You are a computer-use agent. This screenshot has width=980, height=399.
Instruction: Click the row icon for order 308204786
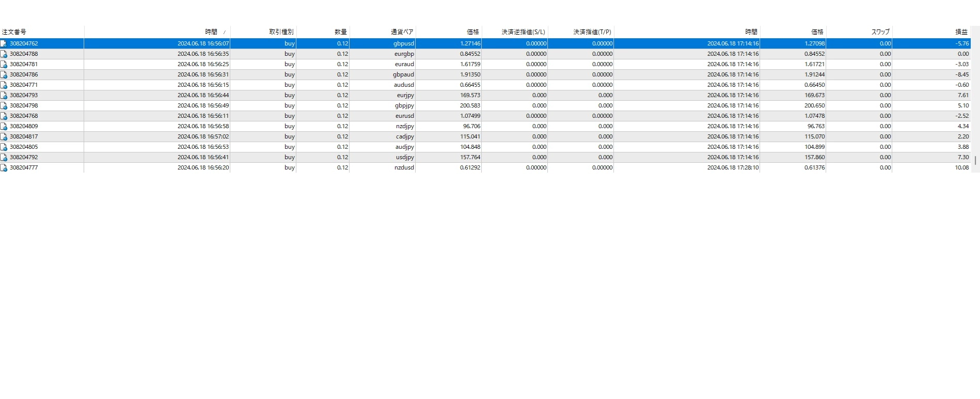click(x=4, y=75)
